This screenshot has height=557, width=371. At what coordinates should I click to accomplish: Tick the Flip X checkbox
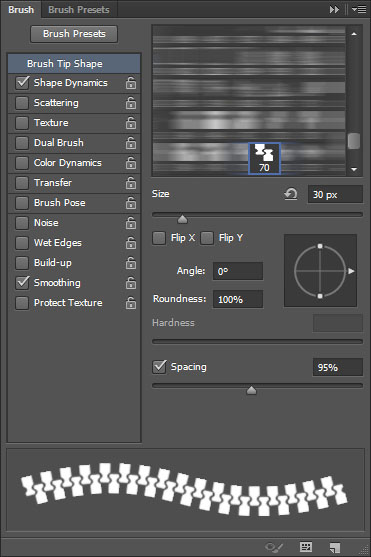click(x=159, y=238)
